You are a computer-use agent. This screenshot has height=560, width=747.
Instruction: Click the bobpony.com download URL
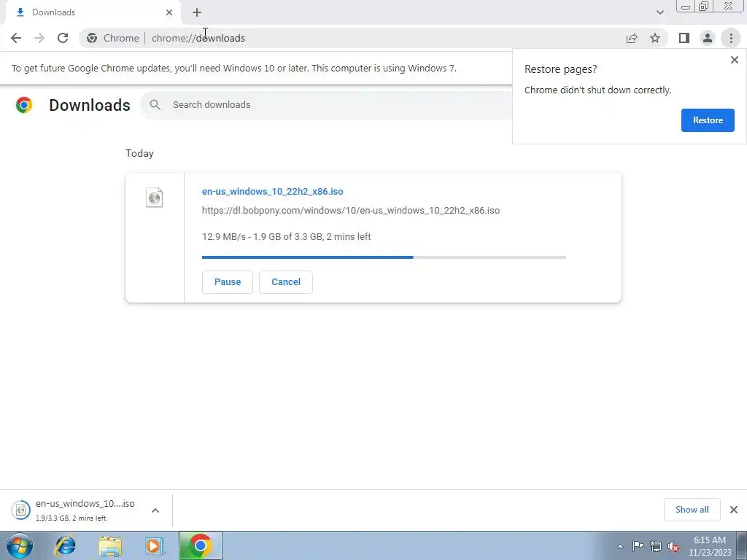pos(351,211)
